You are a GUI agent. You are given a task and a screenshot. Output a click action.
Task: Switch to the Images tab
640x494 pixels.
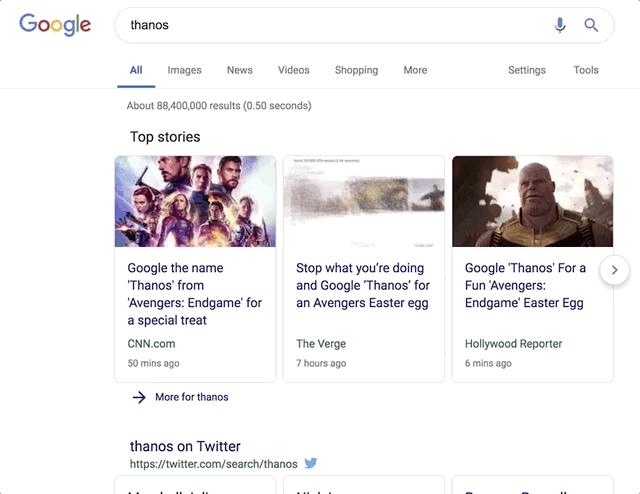(184, 70)
